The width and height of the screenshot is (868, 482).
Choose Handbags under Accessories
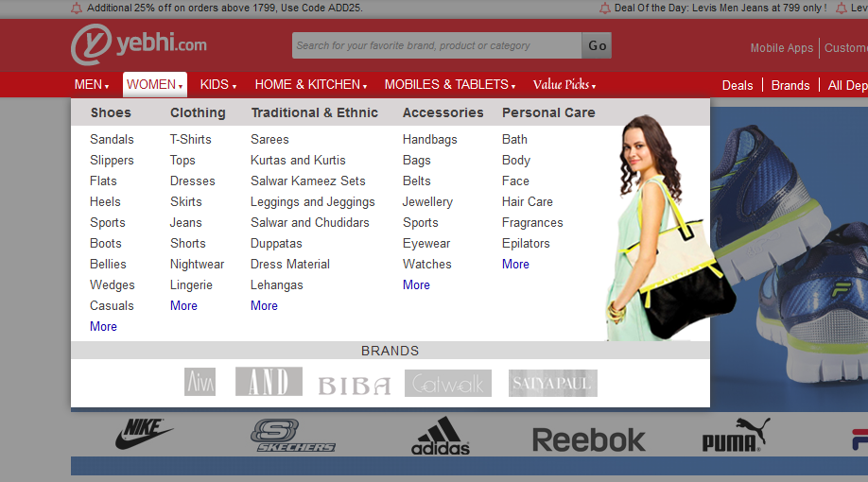click(429, 140)
